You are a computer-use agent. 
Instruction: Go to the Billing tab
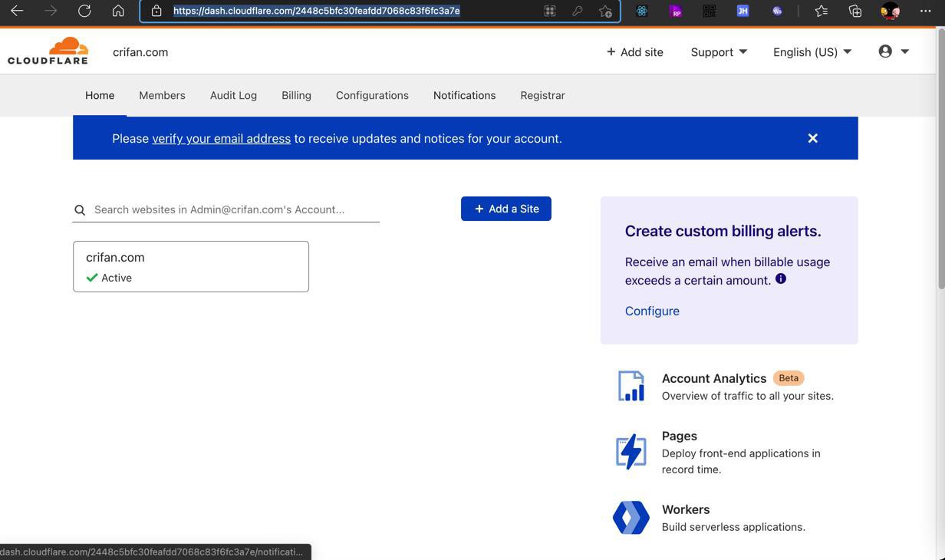point(296,95)
